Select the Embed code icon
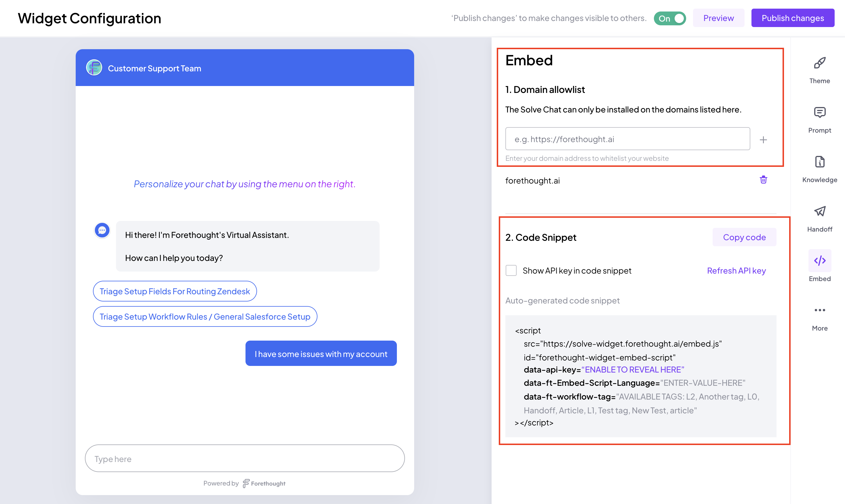The height and width of the screenshot is (504, 845). pos(819,261)
